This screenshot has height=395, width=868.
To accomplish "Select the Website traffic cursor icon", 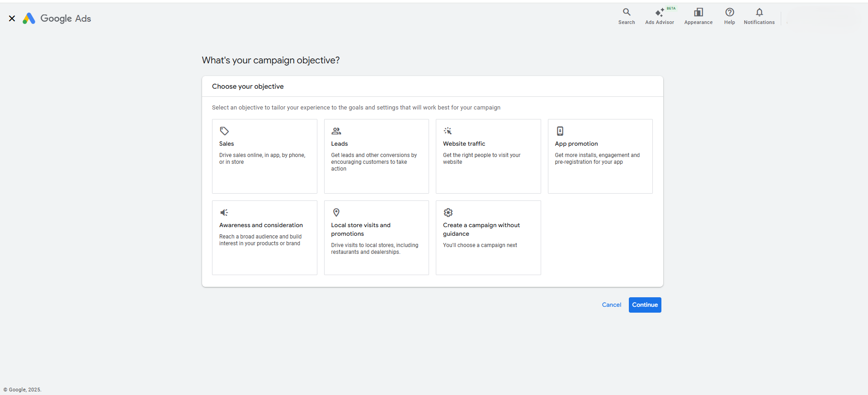I will [448, 131].
